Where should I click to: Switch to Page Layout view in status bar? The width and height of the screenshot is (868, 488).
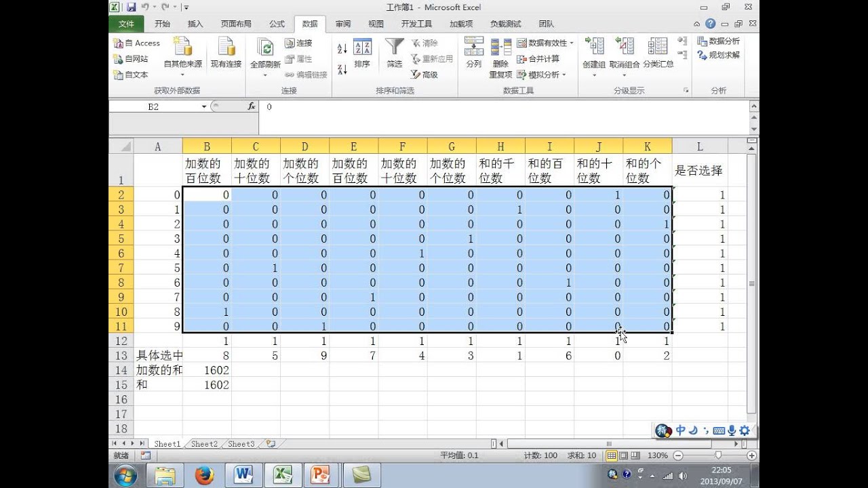(x=623, y=455)
